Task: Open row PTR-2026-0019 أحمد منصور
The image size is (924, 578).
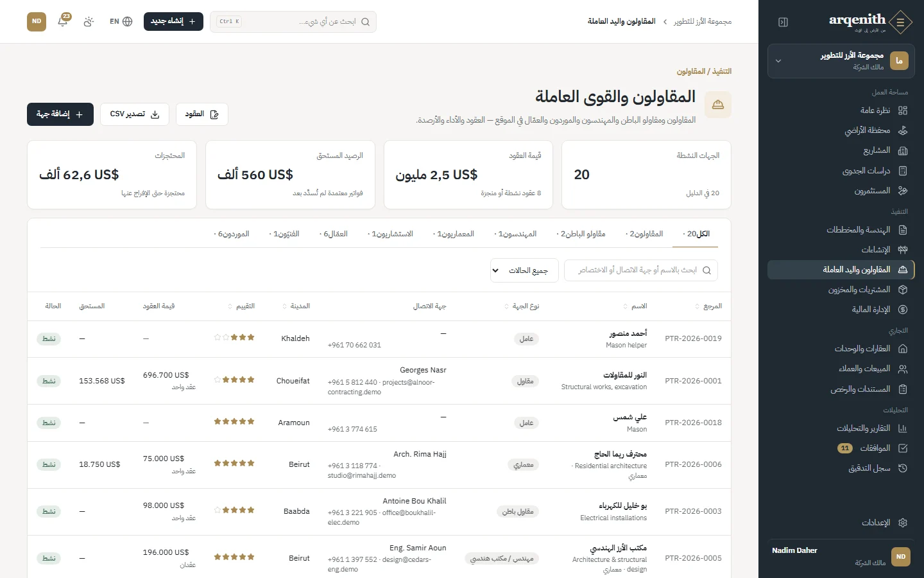Action: [379, 338]
